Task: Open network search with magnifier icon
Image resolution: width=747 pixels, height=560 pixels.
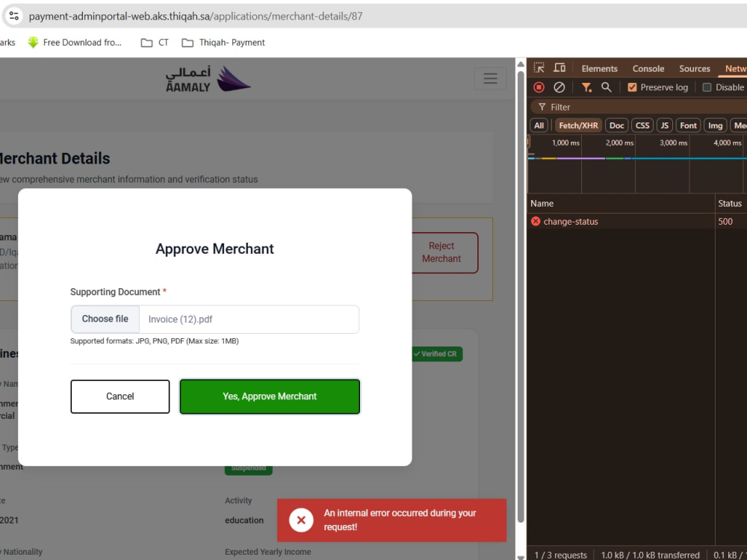Action: coord(606,87)
